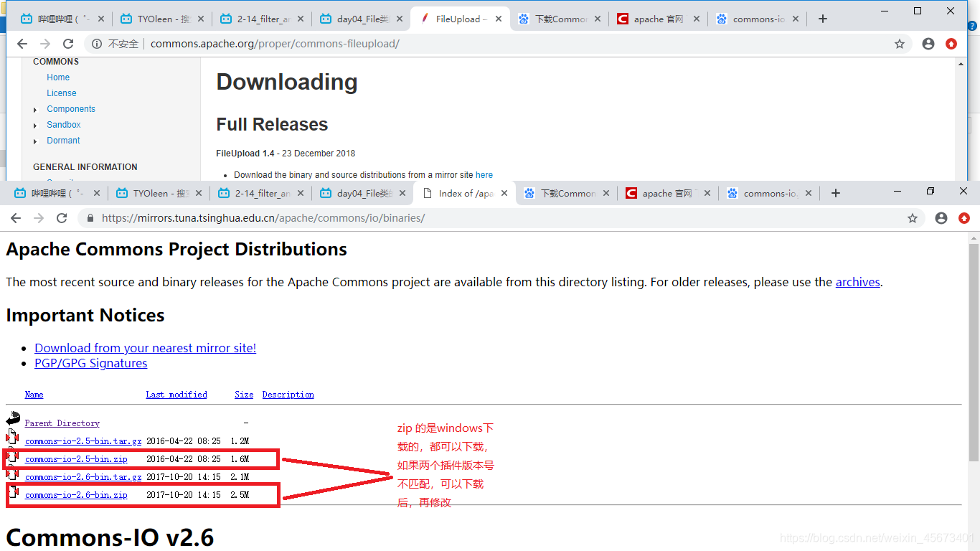The width and height of the screenshot is (980, 551).
Task: Go back in the front mirrors window
Action: 16,218
